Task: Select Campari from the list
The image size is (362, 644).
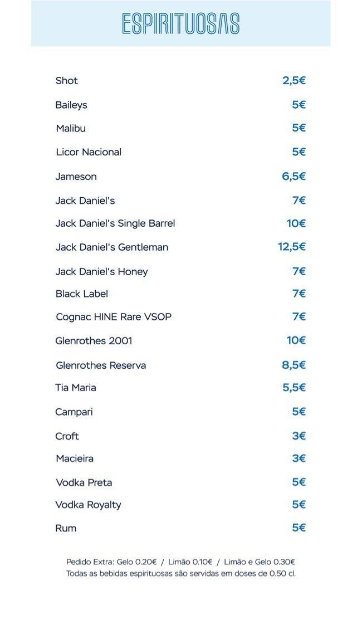Action: coord(74,412)
